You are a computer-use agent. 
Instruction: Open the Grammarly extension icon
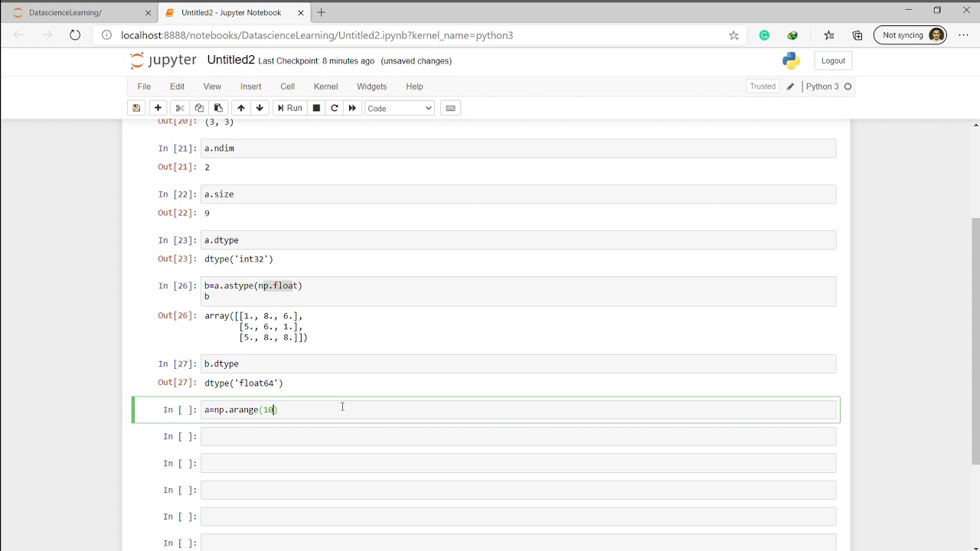pos(764,35)
